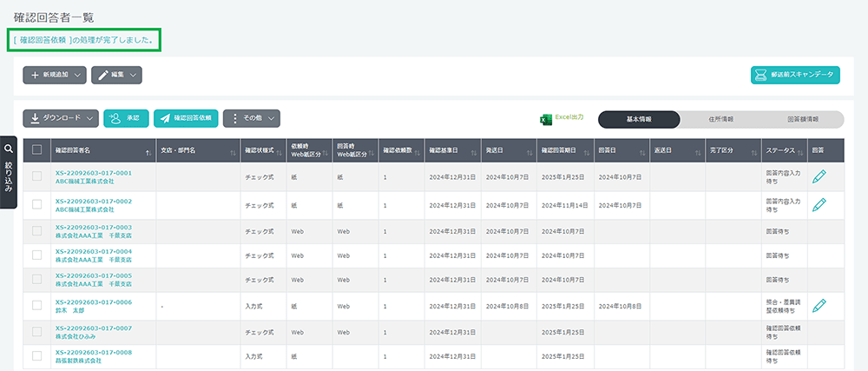Click pencil answer icon for XS-22092603-017-0001
The height and width of the screenshot is (371, 868).
click(x=819, y=176)
